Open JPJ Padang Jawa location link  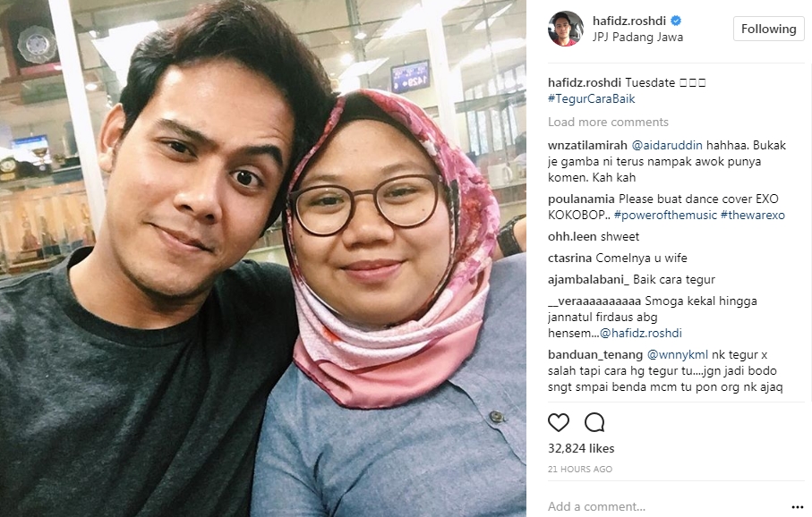click(x=637, y=38)
